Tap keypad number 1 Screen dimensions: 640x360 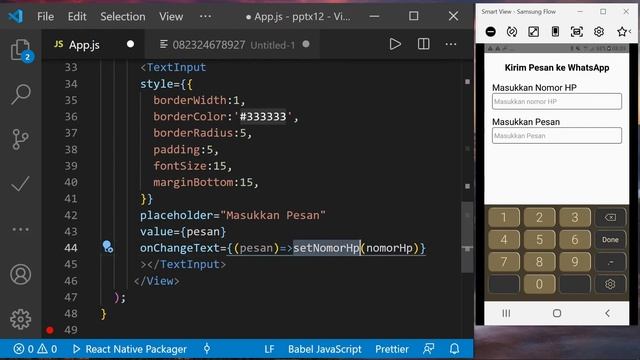coord(504,217)
